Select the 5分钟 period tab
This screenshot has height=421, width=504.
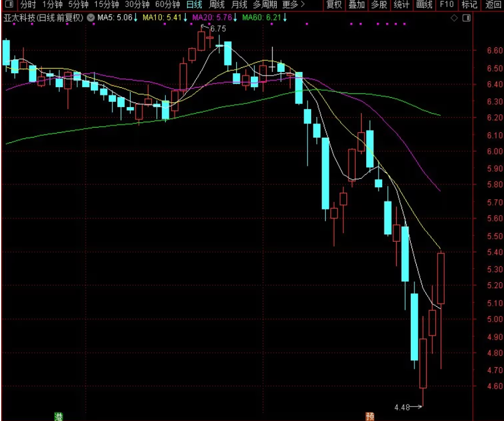79,5
